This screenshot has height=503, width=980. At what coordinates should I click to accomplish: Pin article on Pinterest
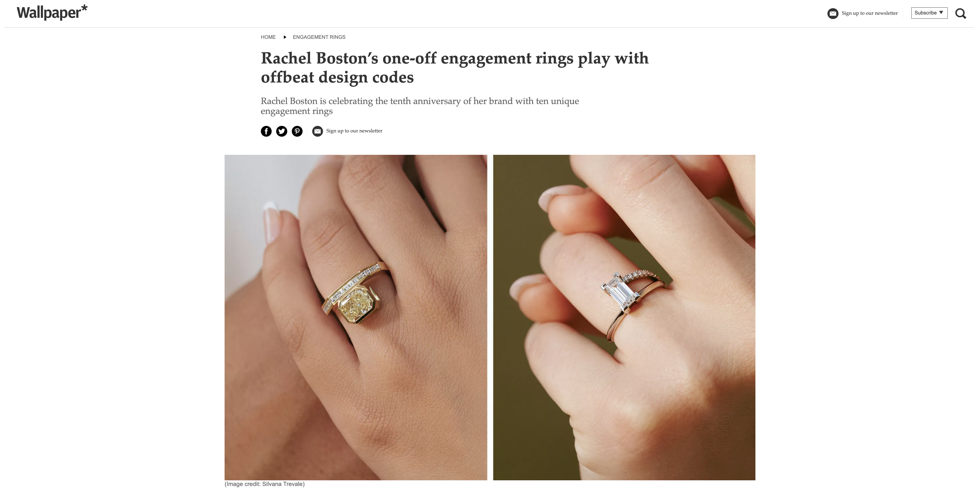[297, 131]
